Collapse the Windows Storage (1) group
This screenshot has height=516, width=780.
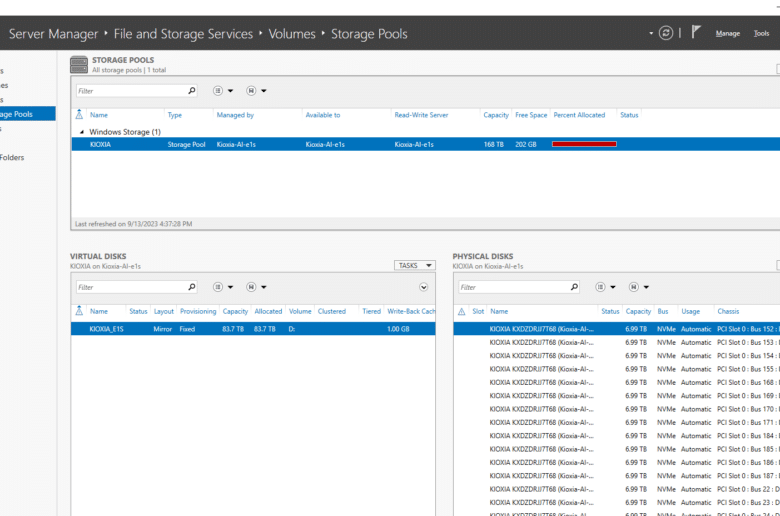click(82, 132)
